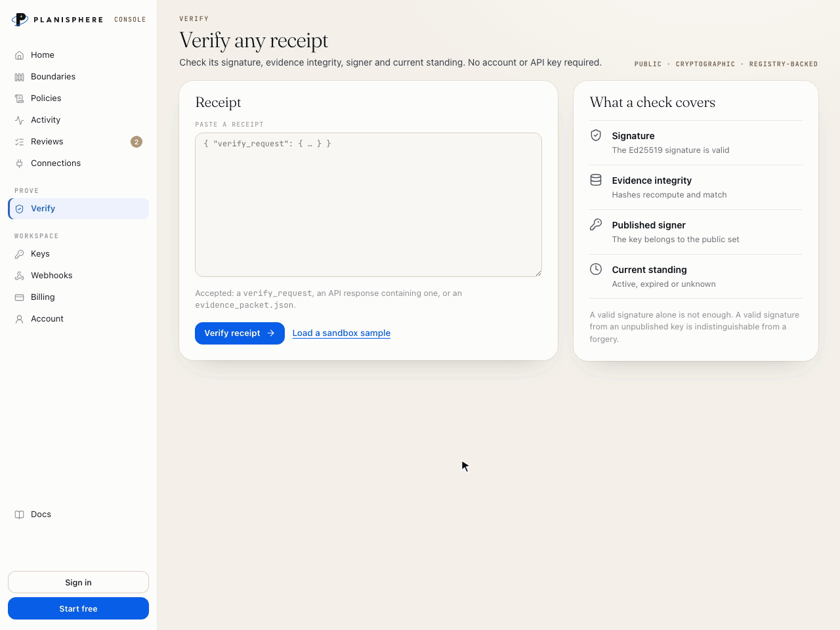This screenshot has width=840, height=630.
Task: Click the Verify shield icon in sidebar
Action: click(20, 209)
